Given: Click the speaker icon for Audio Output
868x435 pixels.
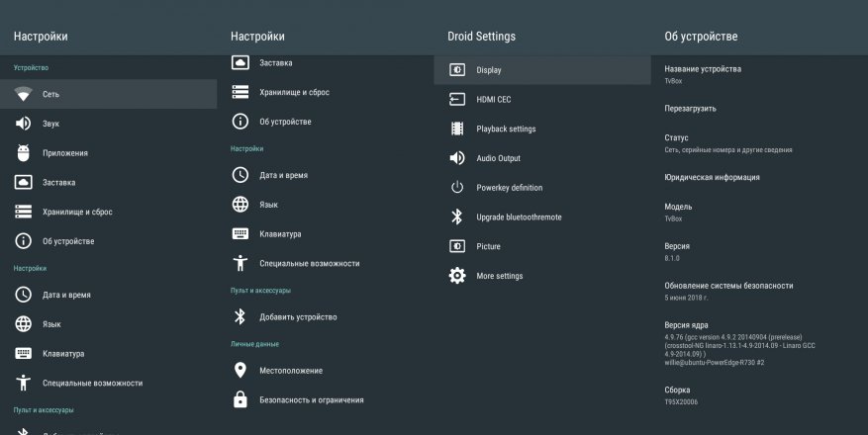Looking at the screenshot, I should (457, 158).
